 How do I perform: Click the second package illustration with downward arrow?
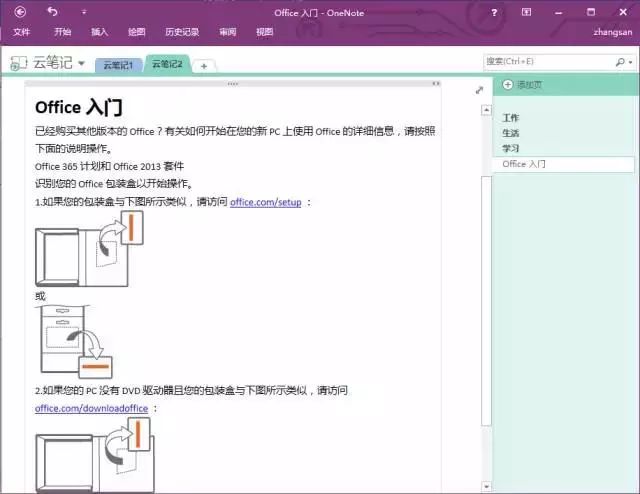pos(76,341)
